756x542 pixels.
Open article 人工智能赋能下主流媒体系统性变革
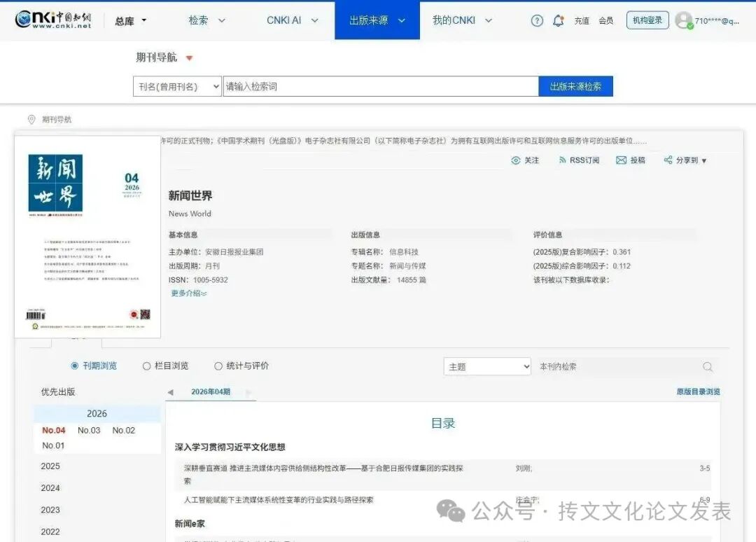pyautogui.click(x=278, y=500)
